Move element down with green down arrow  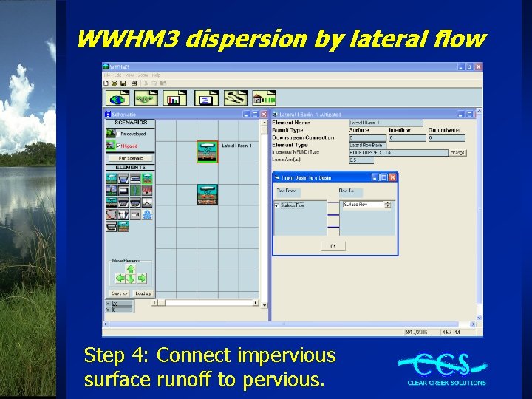click(x=131, y=279)
